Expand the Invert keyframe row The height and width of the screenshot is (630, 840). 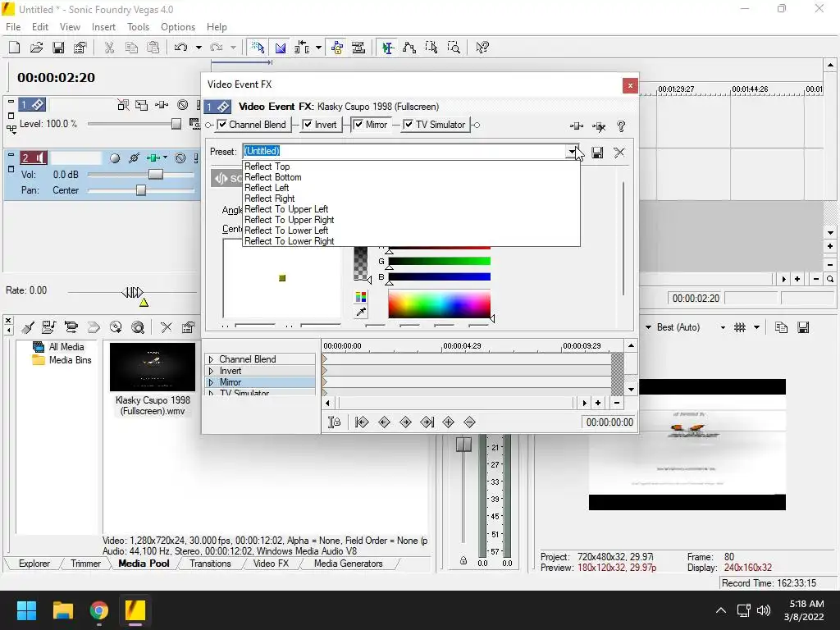pos(211,371)
